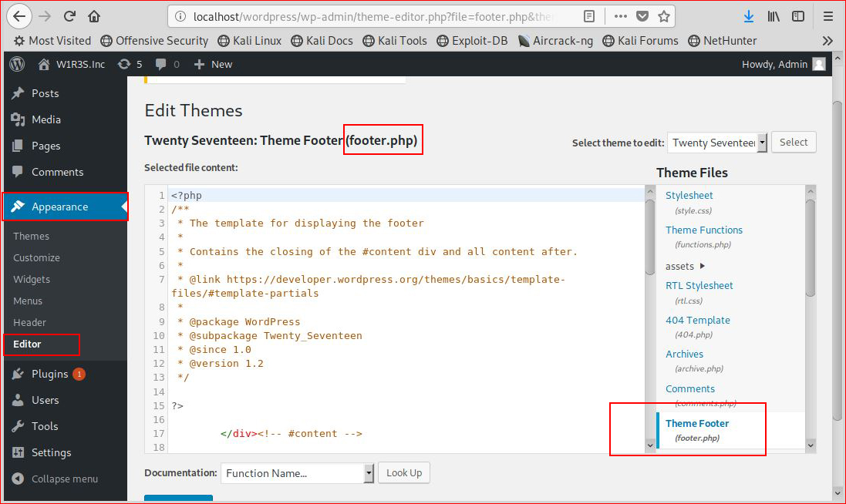Screen dimensions: 846x504
Task: Open the browser library icon
Action: coord(774,17)
